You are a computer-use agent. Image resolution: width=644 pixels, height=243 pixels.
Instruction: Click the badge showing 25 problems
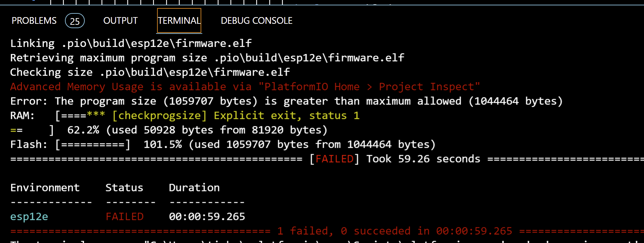(74, 21)
